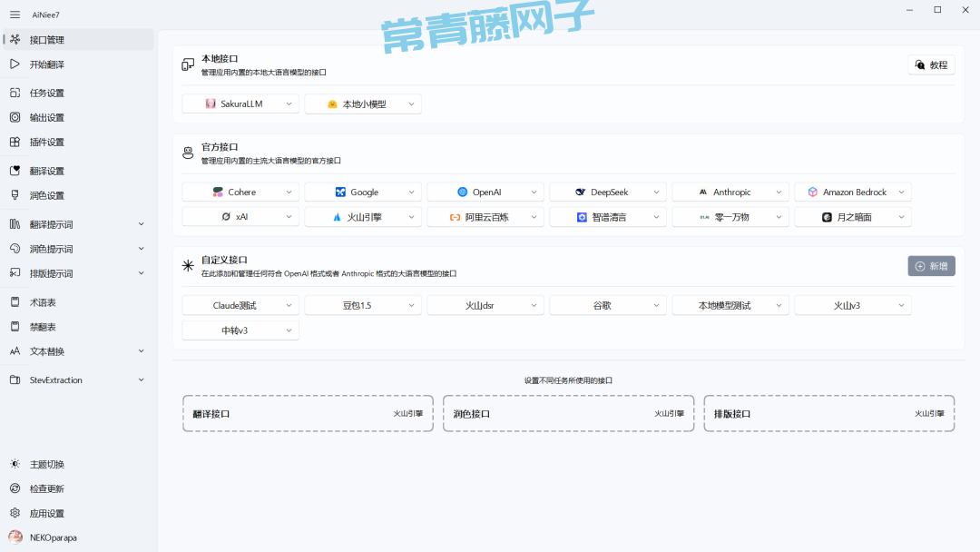Click 检查更新 to check updates
Viewport: 980px width, 552px height.
click(x=46, y=488)
